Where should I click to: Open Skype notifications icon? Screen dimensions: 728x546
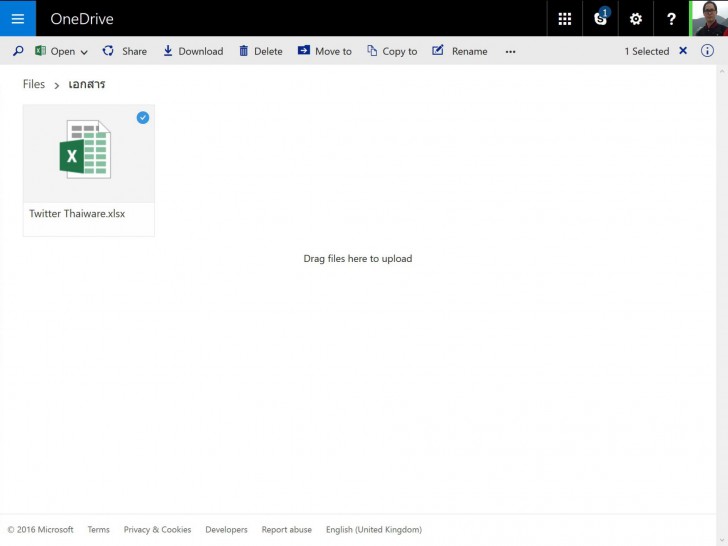[x=601, y=19]
